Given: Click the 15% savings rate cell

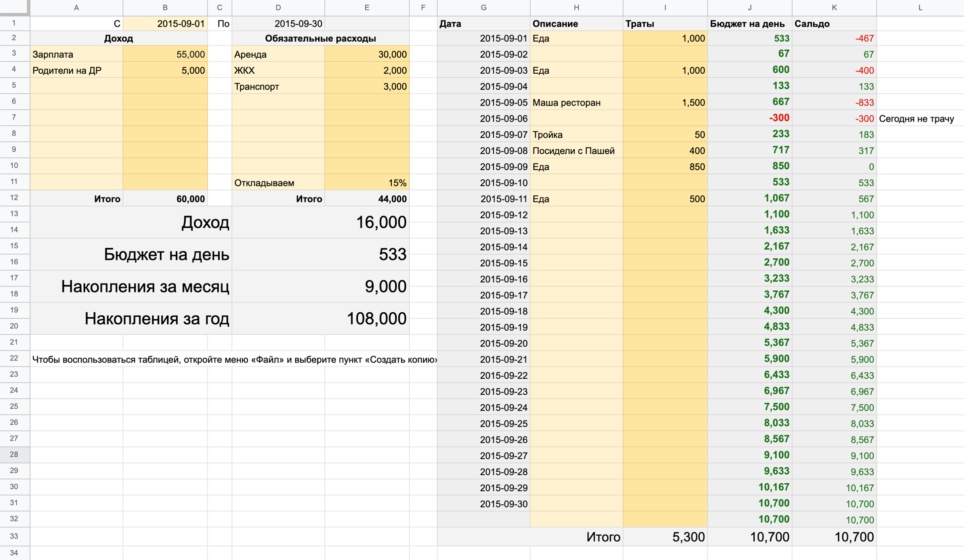Looking at the screenshot, I should point(367,183).
